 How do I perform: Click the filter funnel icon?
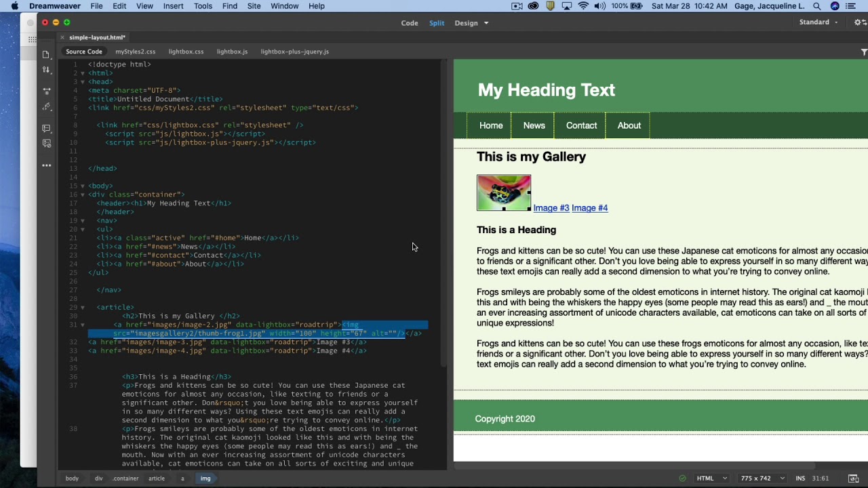pyautogui.click(x=864, y=52)
